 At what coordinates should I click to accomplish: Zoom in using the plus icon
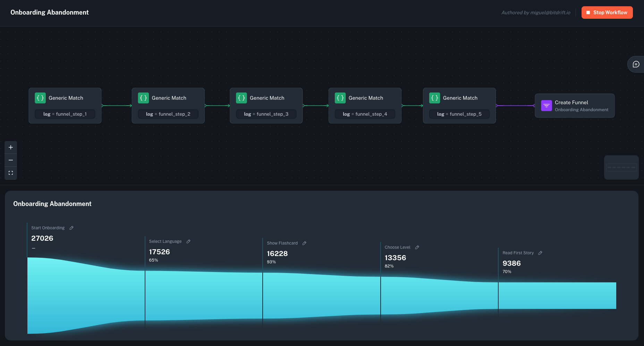tap(11, 147)
